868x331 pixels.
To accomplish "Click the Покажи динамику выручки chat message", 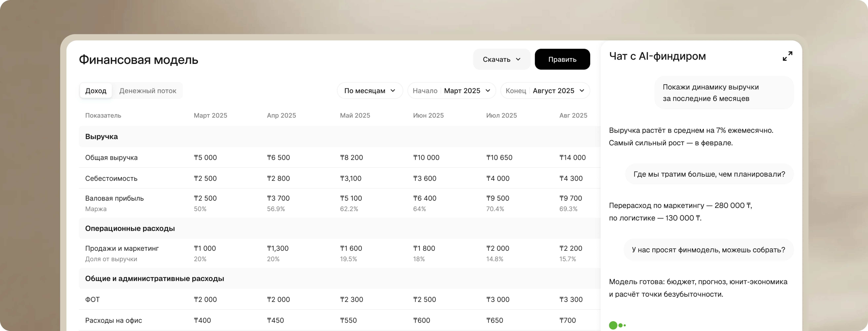I will (x=724, y=93).
